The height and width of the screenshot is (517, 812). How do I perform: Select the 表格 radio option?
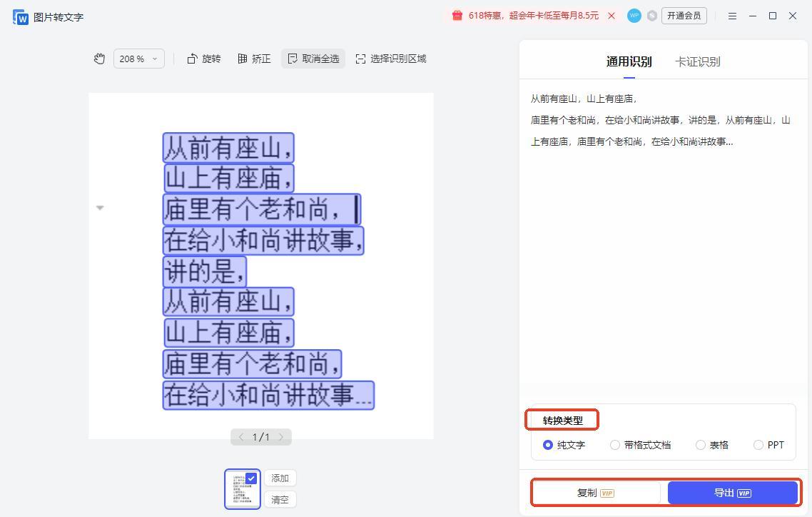click(x=701, y=445)
